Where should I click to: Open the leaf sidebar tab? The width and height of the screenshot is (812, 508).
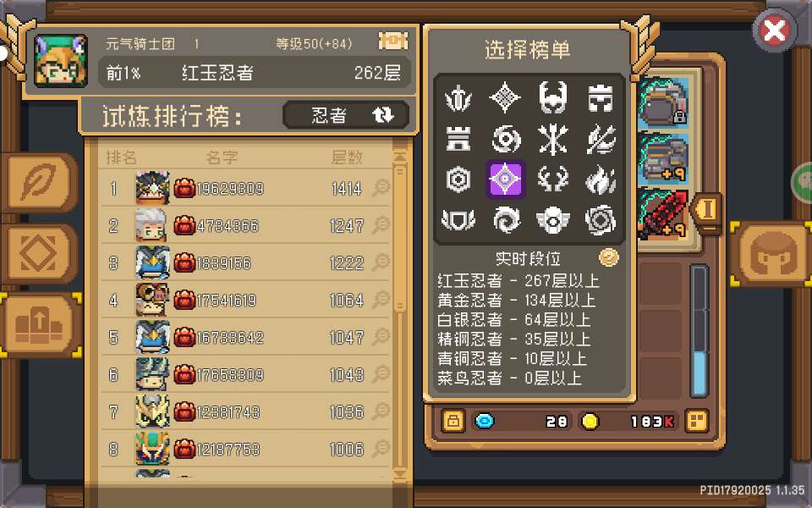click(x=40, y=183)
